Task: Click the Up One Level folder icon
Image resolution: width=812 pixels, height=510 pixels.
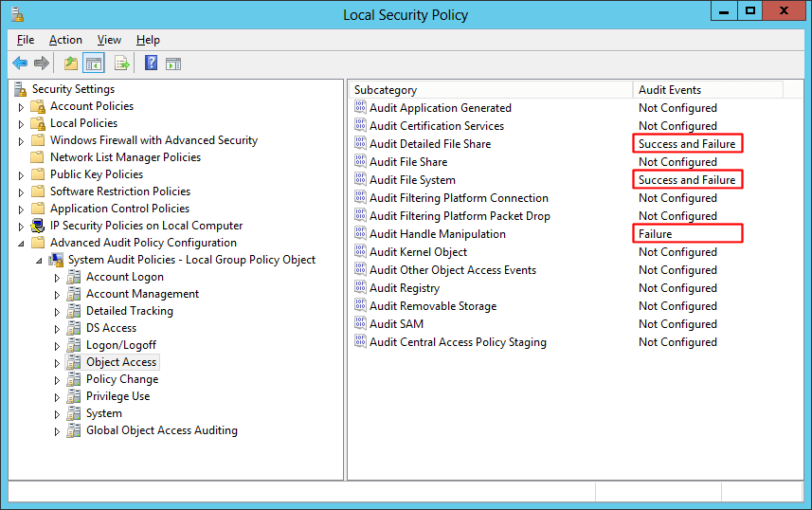Action: (x=70, y=64)
